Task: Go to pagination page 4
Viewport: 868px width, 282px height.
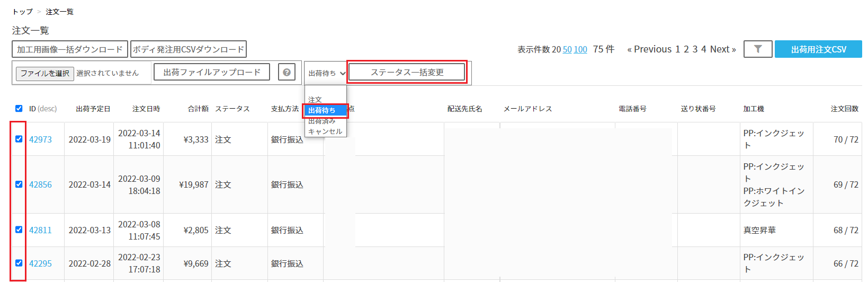Action: [x=704, y=49]
